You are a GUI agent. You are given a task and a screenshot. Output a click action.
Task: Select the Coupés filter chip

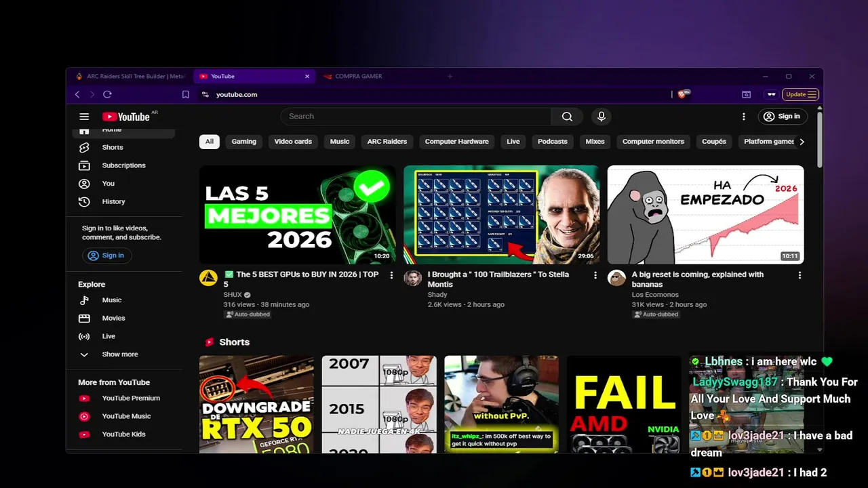[714, 142]
